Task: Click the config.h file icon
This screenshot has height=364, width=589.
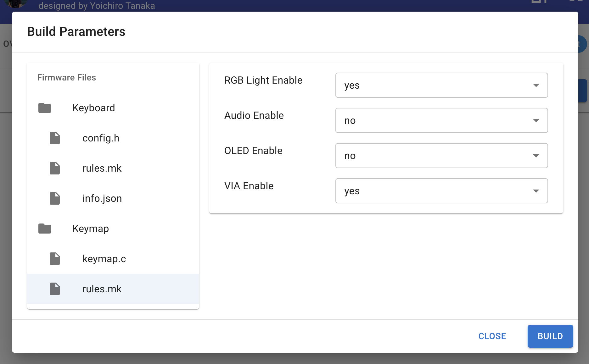Action: pyautogui.click(x=55, y=138)
